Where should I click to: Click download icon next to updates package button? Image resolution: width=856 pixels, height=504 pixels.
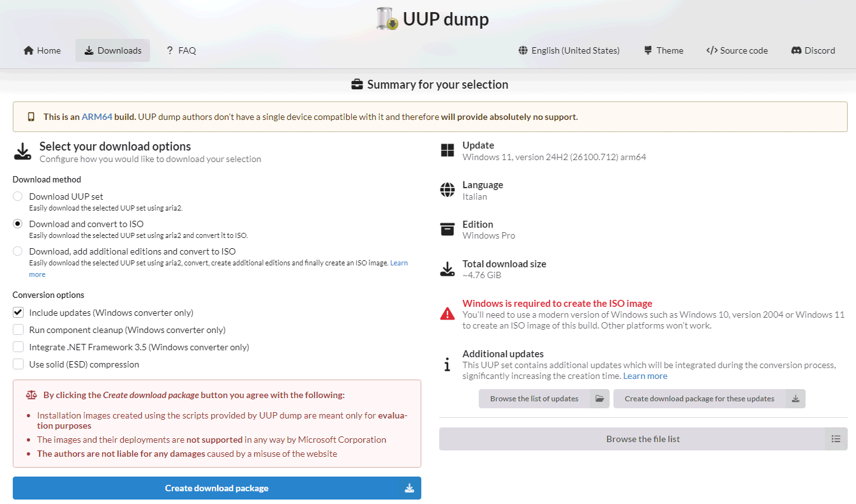795,399
